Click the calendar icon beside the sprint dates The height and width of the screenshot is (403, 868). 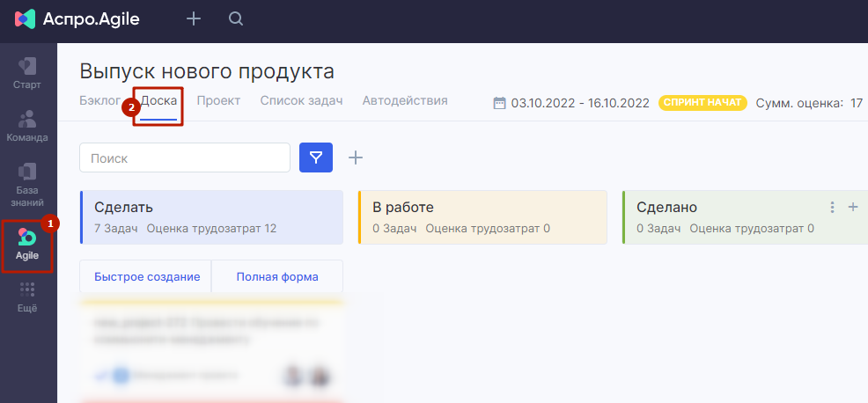coord(500,103)
